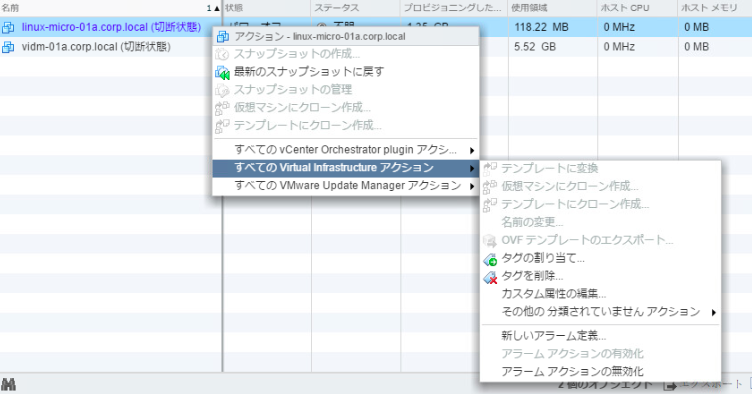Click the binoculars find icon in status bar
This screenshot has width=752, height=394.
point(8,384)
